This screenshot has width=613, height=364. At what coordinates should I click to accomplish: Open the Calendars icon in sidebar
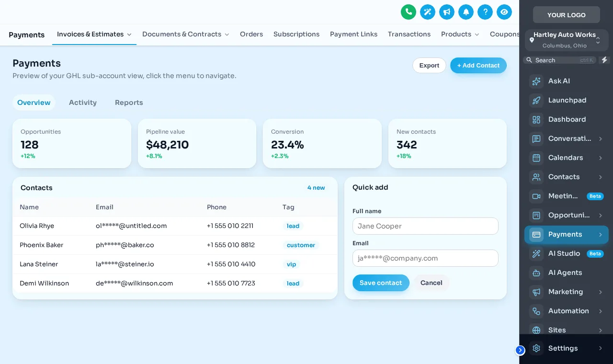pos(536,158)
